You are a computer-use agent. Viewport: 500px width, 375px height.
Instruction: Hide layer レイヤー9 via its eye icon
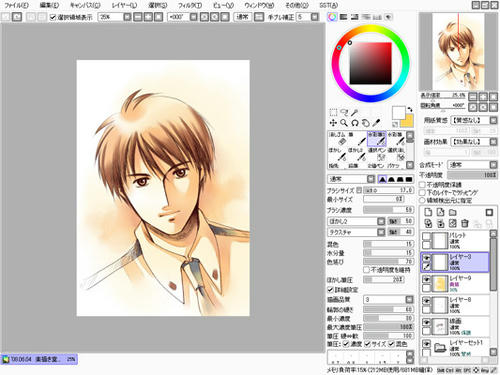tap(426, 279)
